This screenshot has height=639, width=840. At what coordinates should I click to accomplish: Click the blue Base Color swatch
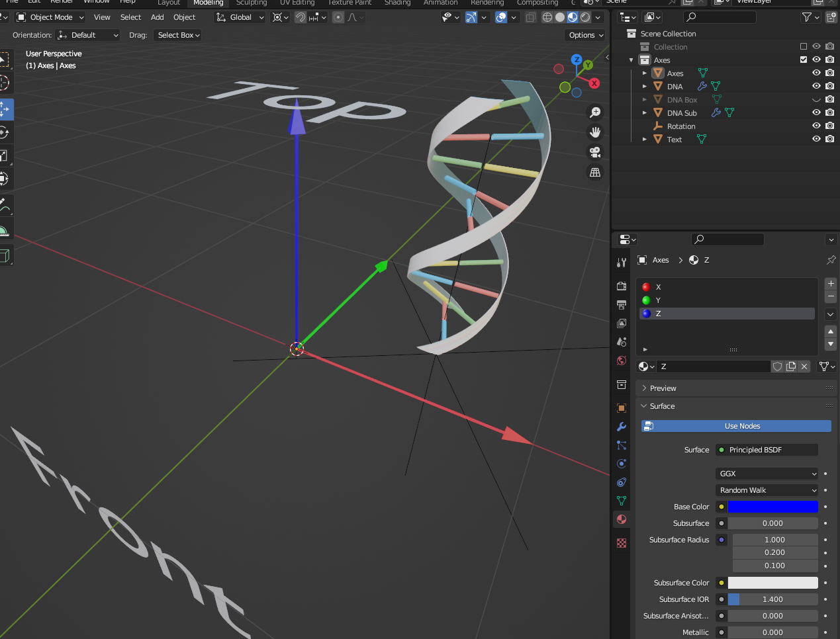coord(772,506)
